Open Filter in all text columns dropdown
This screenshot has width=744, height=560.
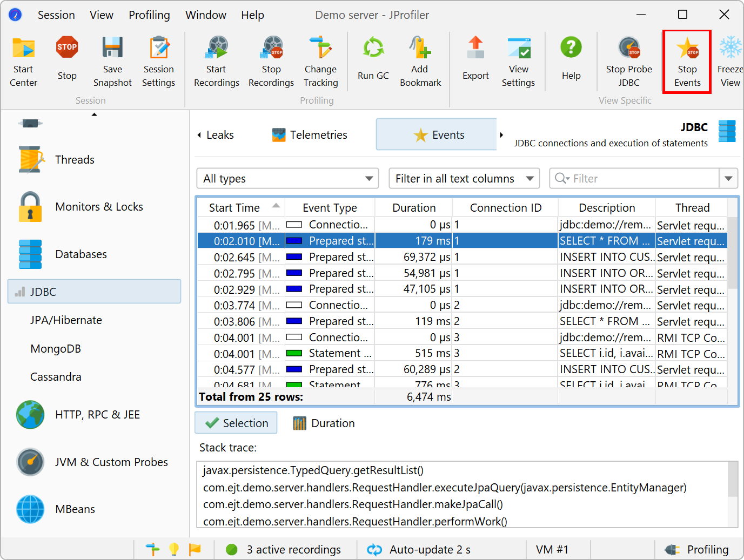click(464, 178)
